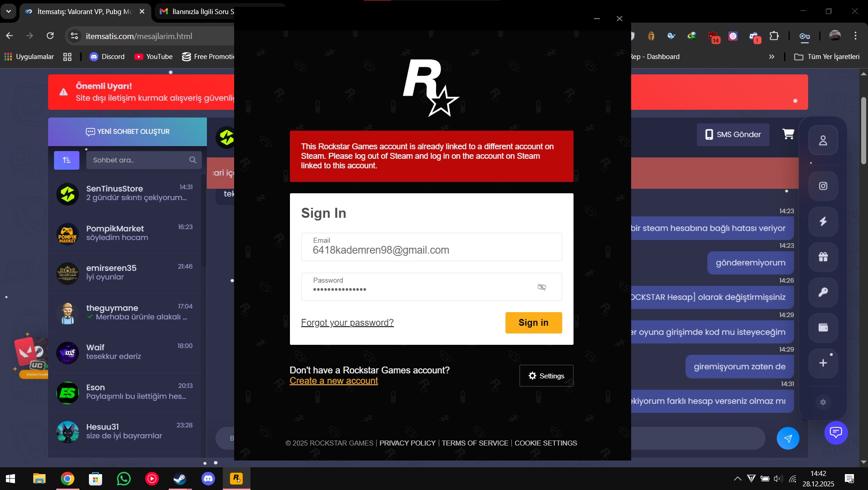Screen dimensions: 868x490
Task: Click the plus sidebar icon
Action: [823, 363]
